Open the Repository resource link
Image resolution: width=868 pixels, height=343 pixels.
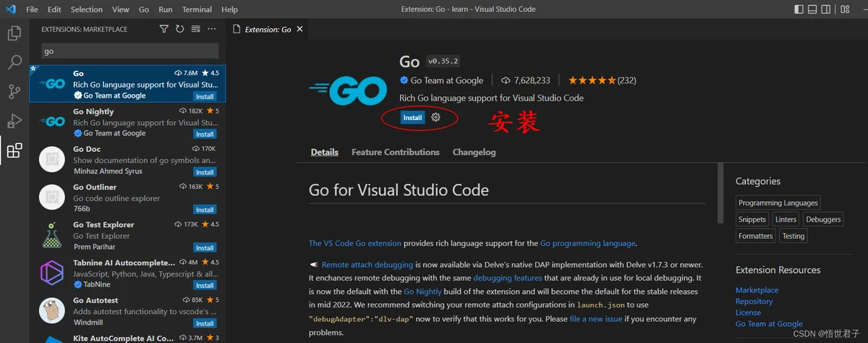pos(754,301)
